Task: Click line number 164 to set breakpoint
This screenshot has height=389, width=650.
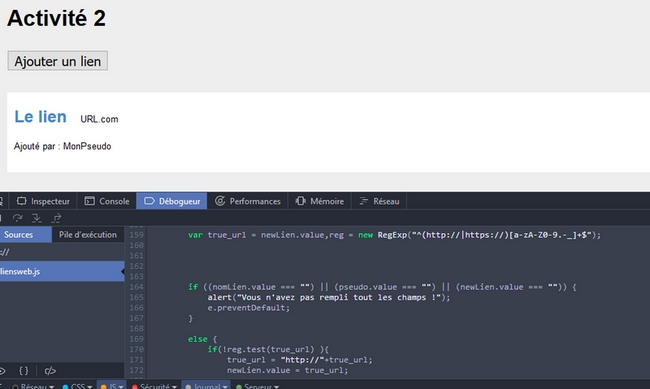Action: click(x=136, y=287)
